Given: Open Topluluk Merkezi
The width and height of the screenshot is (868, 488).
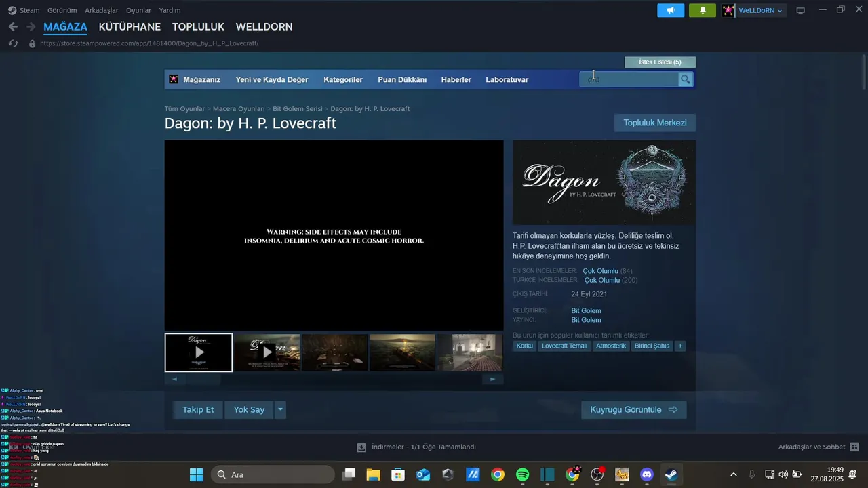Looking at the screenshot, I should point(655,123).
